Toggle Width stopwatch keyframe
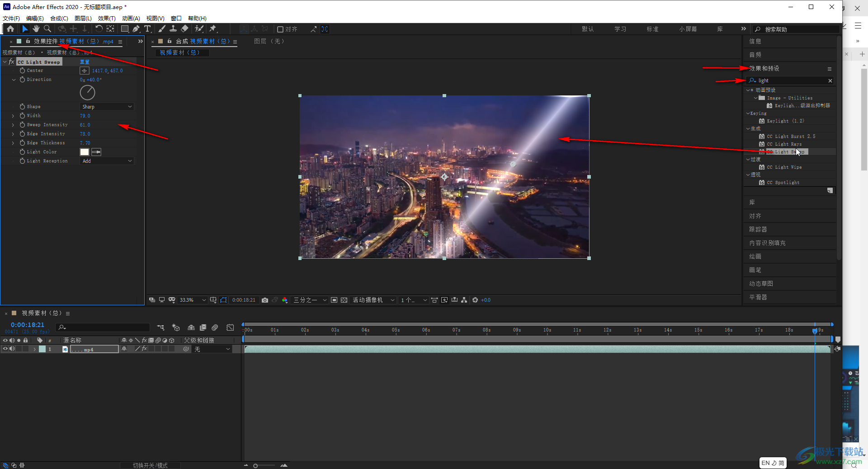The image size is (868, 469). pos(22,116)
